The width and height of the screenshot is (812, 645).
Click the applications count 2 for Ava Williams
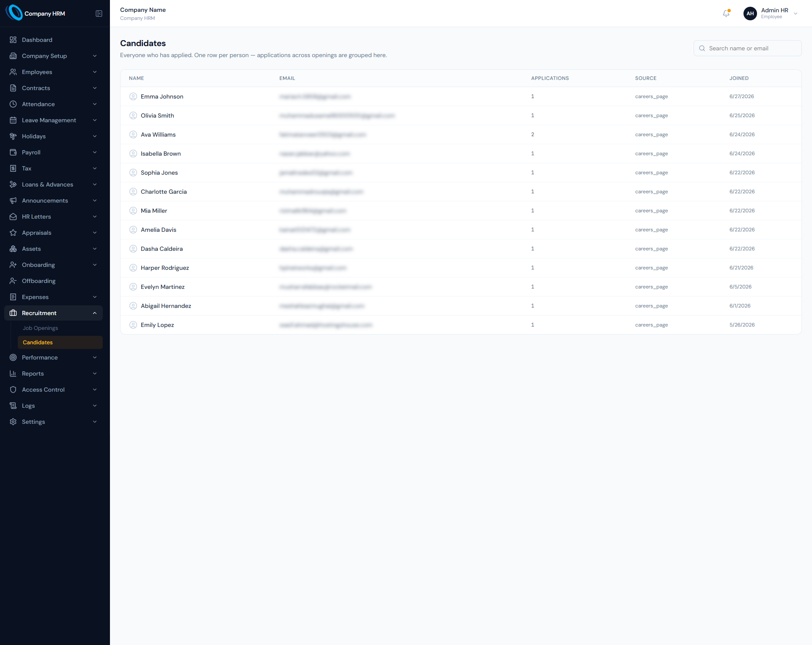click(532, 134)
